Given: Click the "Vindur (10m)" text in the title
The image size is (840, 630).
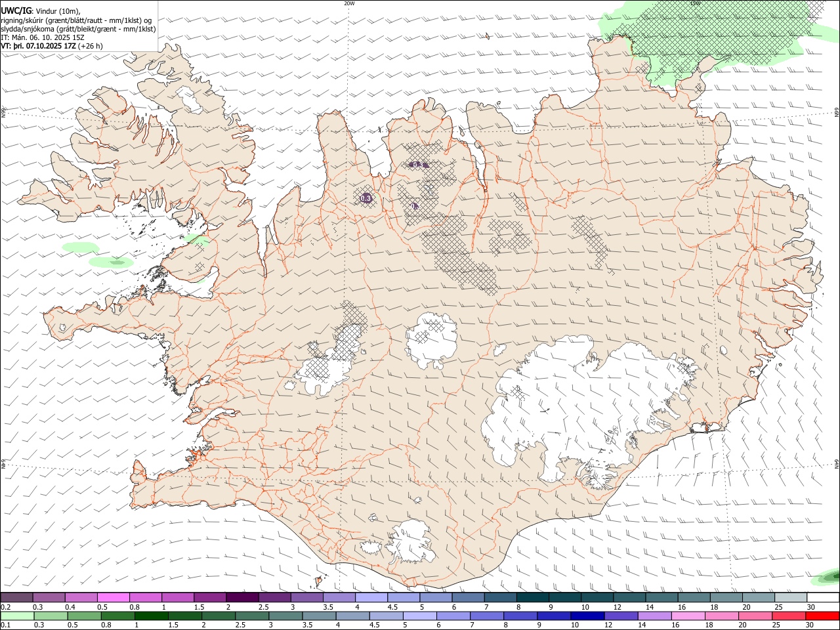Looking at the screenshot, I should click(56, 11).
